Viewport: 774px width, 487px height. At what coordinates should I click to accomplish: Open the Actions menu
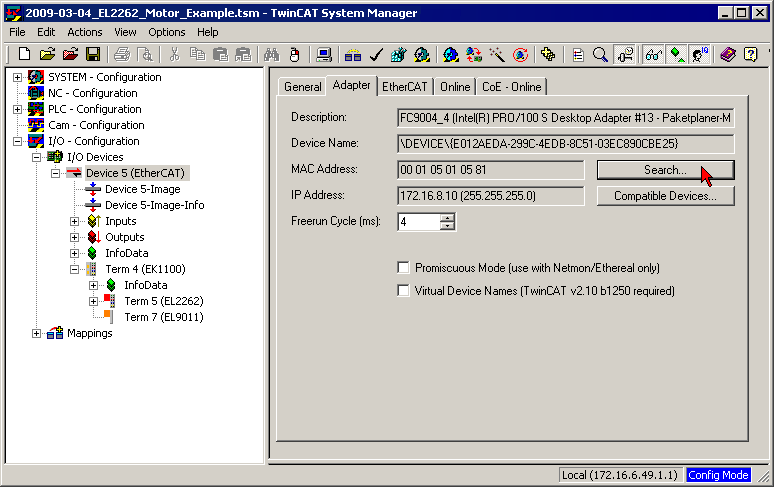pos(85,32)
